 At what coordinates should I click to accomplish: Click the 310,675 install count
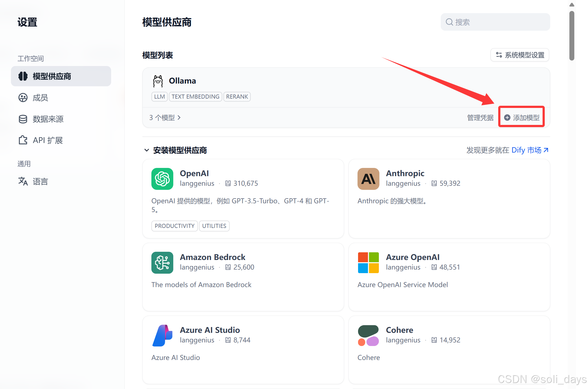pyautogui.click(x=246, y=183)
